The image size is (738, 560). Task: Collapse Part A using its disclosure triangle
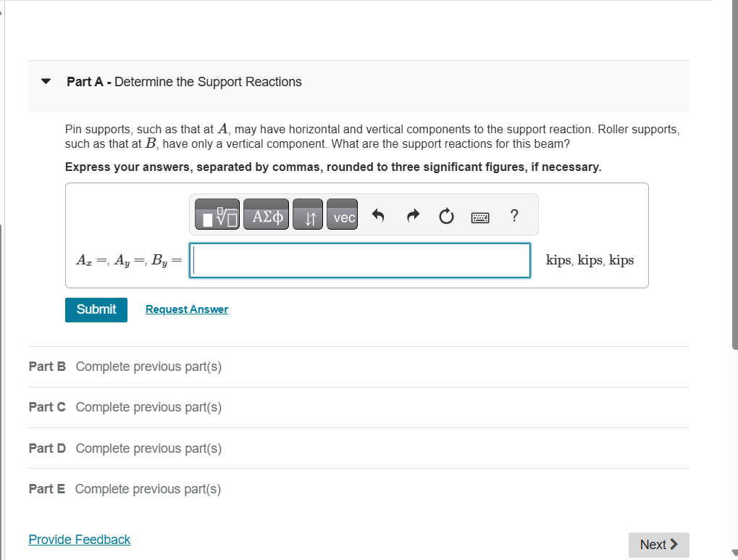coord(46,81)
